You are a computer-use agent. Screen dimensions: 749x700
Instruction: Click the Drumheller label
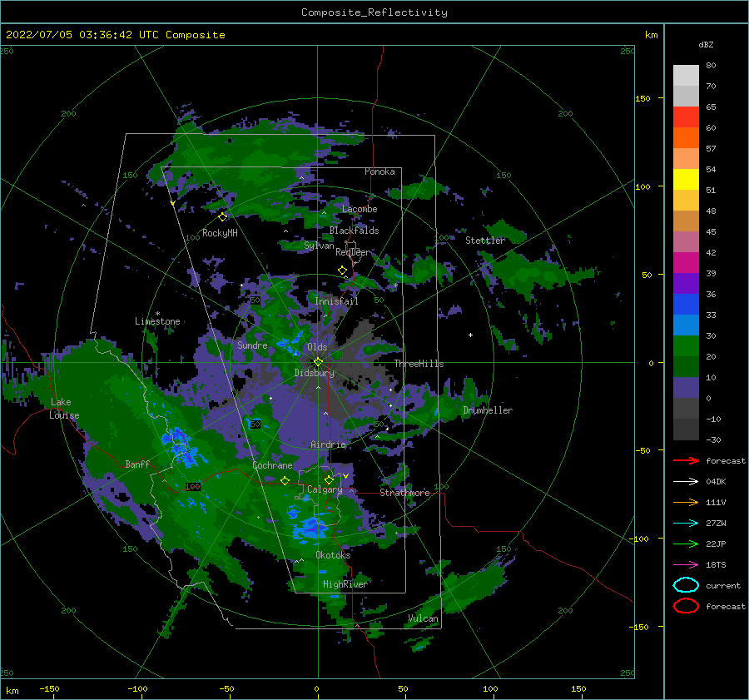[488, 410]
